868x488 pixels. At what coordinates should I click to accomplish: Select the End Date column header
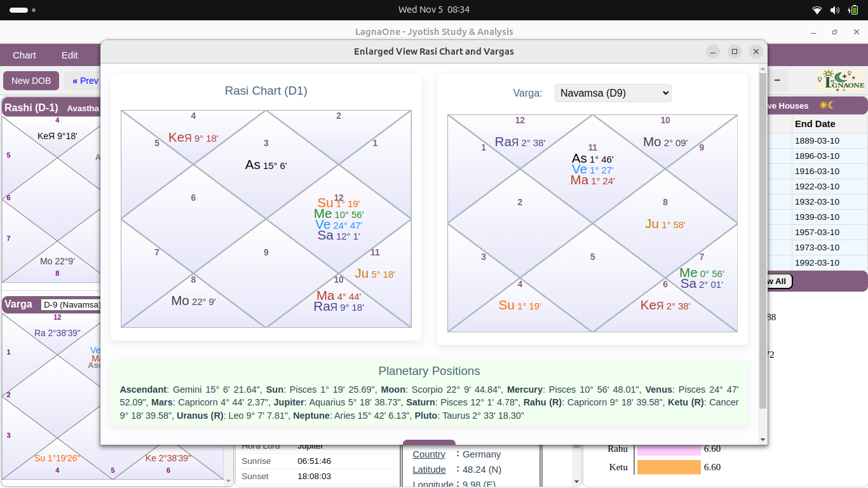coord(830,124)
